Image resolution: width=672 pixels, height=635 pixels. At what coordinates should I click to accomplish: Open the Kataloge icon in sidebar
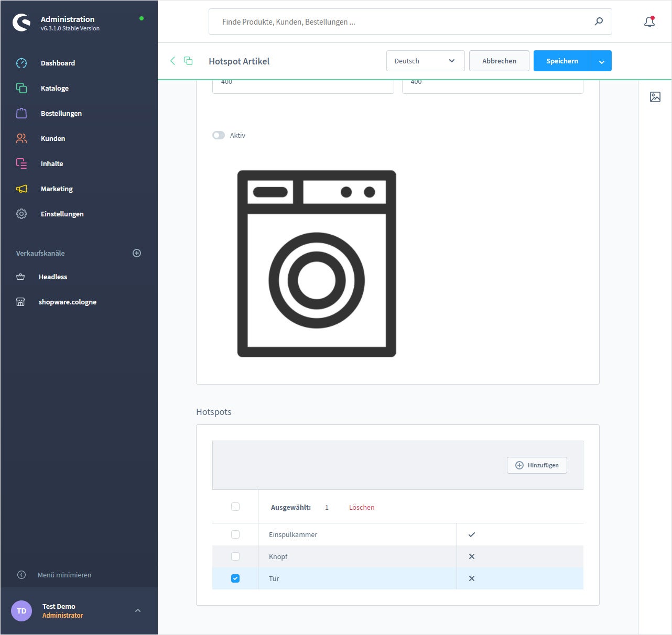21,88
